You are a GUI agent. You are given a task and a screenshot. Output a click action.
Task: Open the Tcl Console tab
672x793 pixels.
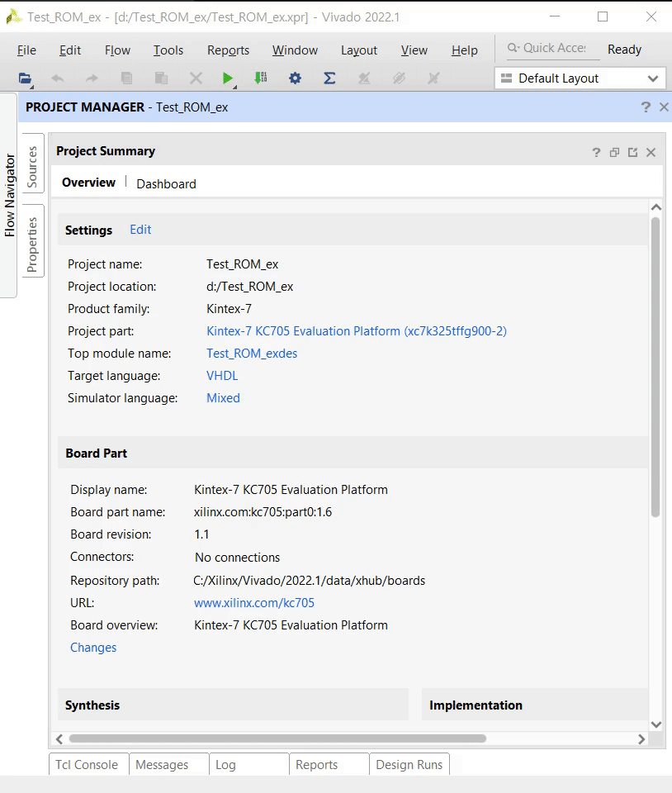click(x=89, y=764)
